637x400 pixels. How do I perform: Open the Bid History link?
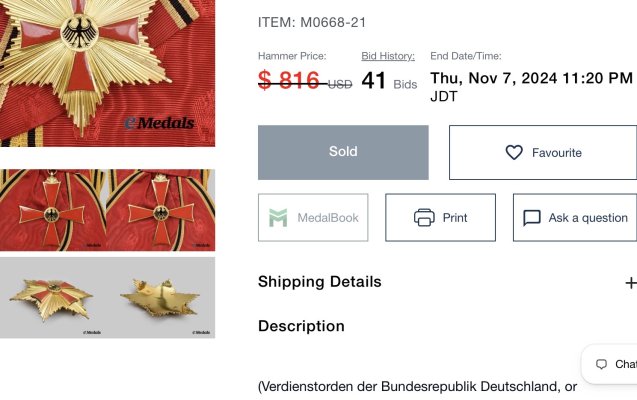pos(388,56)
